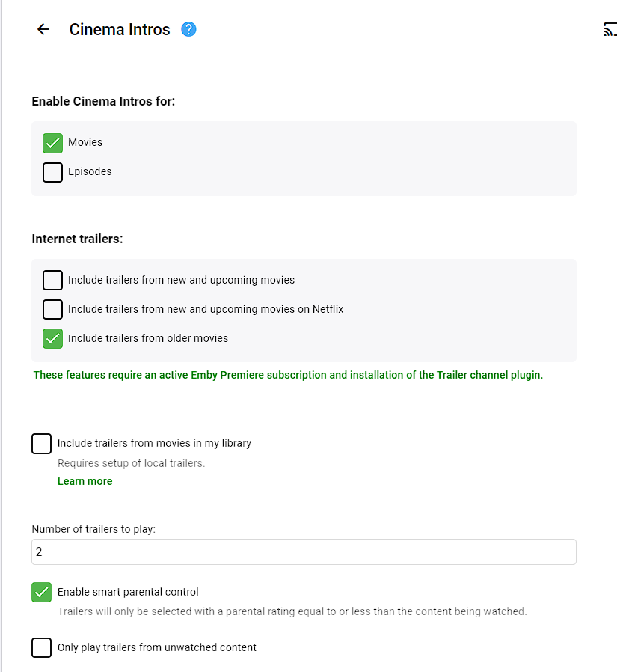Screen dimensions: 617x672
Task: Click the 'Number of trailers to play:' label
Action: point(93,529)
